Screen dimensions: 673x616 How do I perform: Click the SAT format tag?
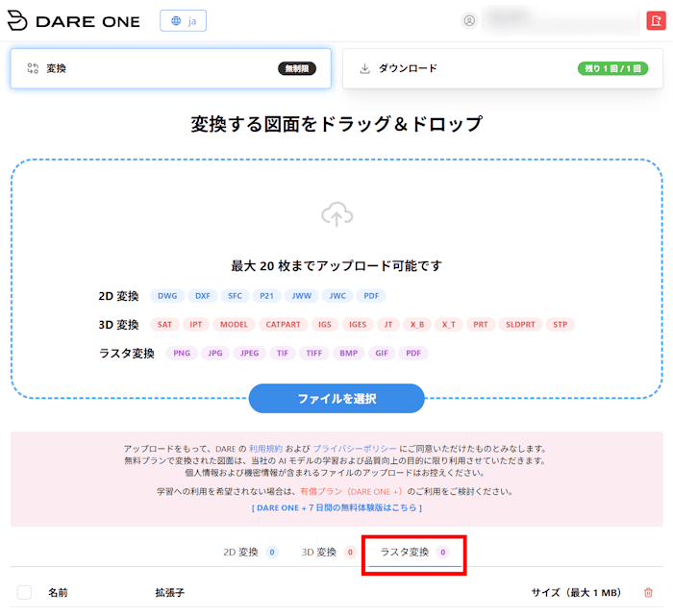(164, 325)
